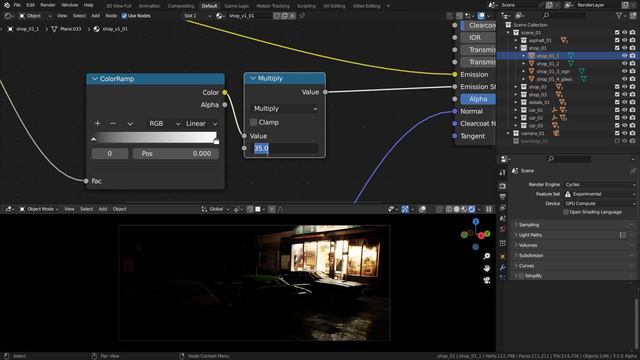Toggle eye visibility for details_01

pyautogui.click(x=624, y=102)
